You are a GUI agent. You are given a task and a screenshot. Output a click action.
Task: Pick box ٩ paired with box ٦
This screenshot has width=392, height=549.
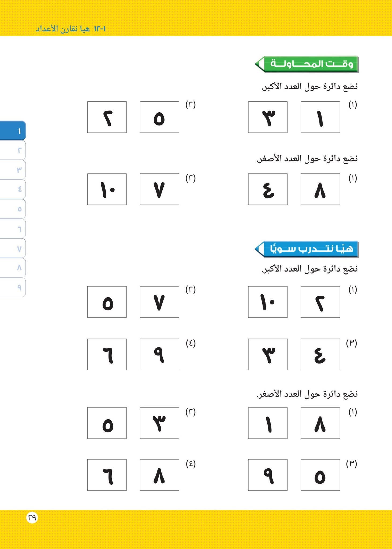[x=159, y=354]
